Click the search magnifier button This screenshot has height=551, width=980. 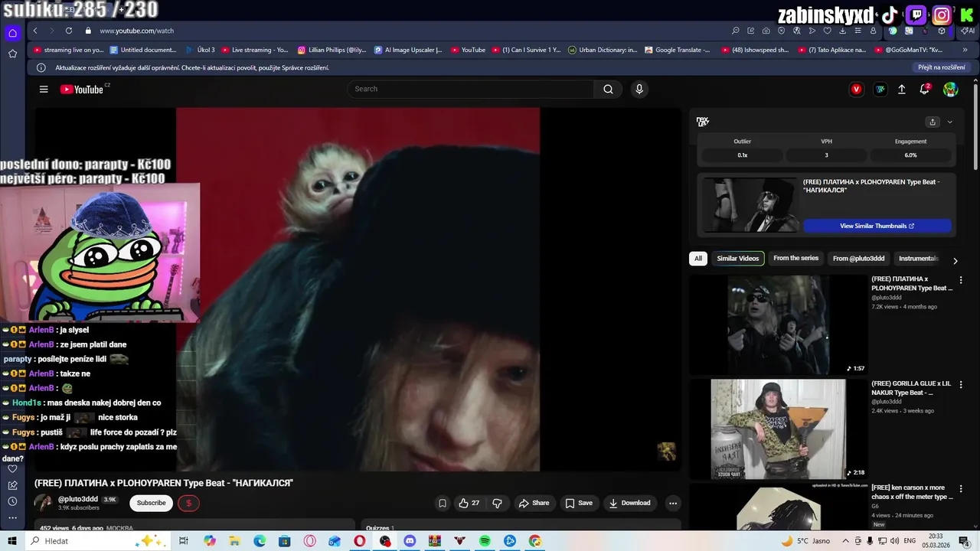[x=608, y=89]
